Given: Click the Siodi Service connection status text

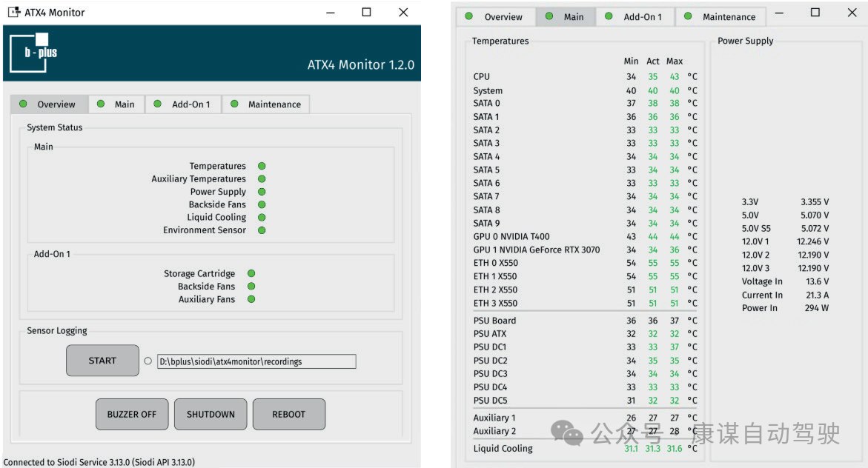Looking at the screenshot, I should click(x=99, y=462).
